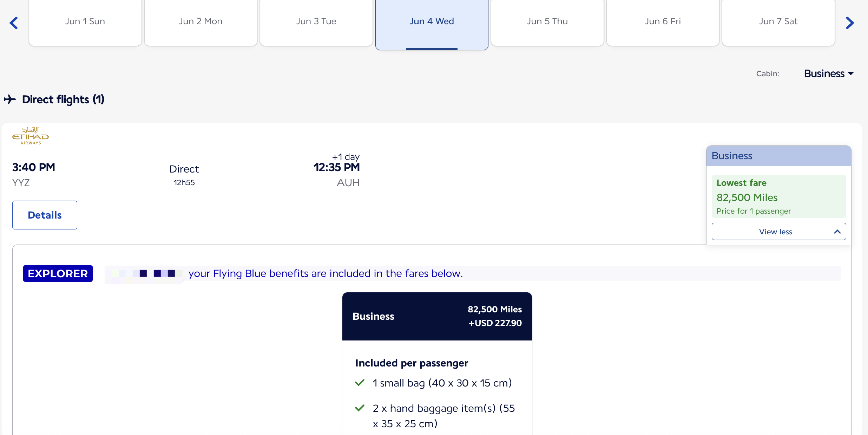Screen dimensions: 868x435
Task: Collapse fares with View less
Action: (779, 232)
